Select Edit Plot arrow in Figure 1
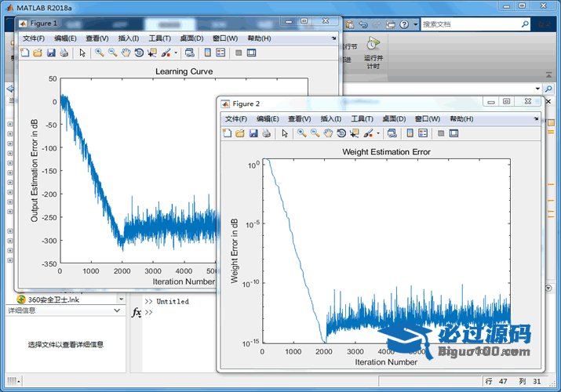The height and width of the screenshot is (392, 561). click(82, 53)
